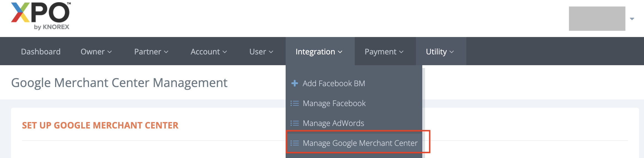Open the User dropdown in navbar
This screenshot has width=644, height=158.
(x=261, y=52)
